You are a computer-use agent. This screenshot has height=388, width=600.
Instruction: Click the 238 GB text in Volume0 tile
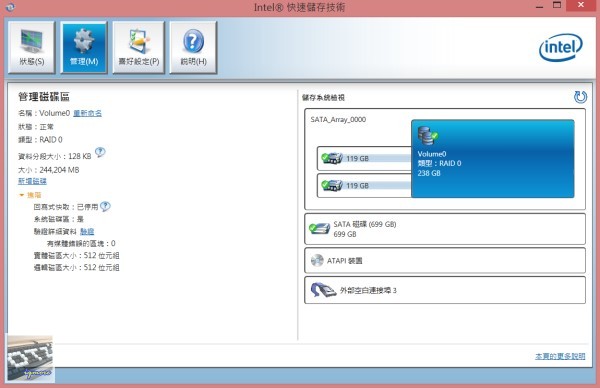429,173
